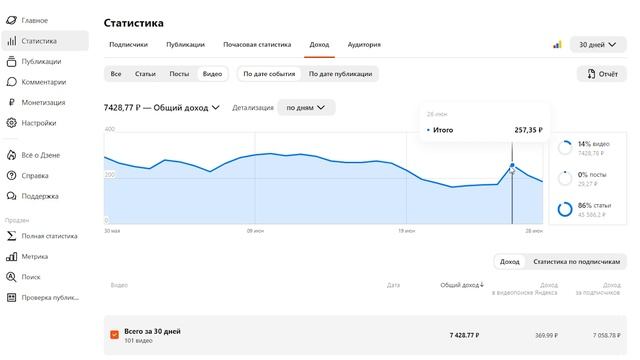This screenshot has height=360, width=640.
Task: Click the Статистика page heading
Action: 133,23
